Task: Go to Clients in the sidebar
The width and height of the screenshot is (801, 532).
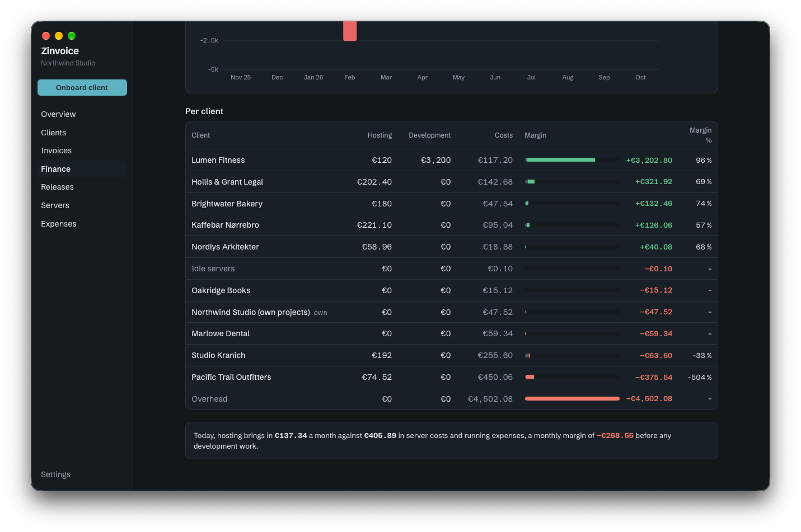Action: coord(54,133)
